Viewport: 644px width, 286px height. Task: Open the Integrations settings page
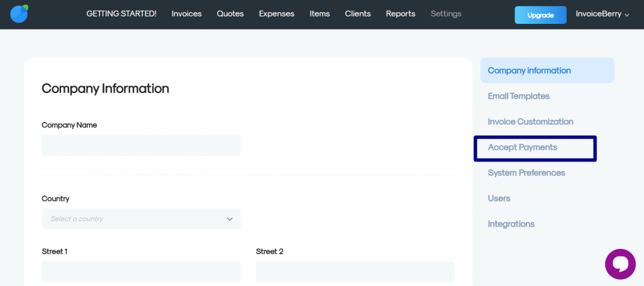511,224
